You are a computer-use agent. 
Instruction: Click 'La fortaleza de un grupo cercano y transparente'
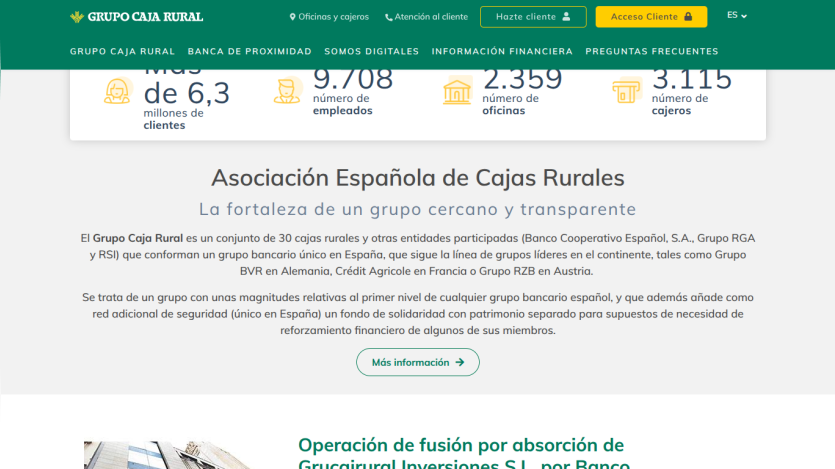418,209
